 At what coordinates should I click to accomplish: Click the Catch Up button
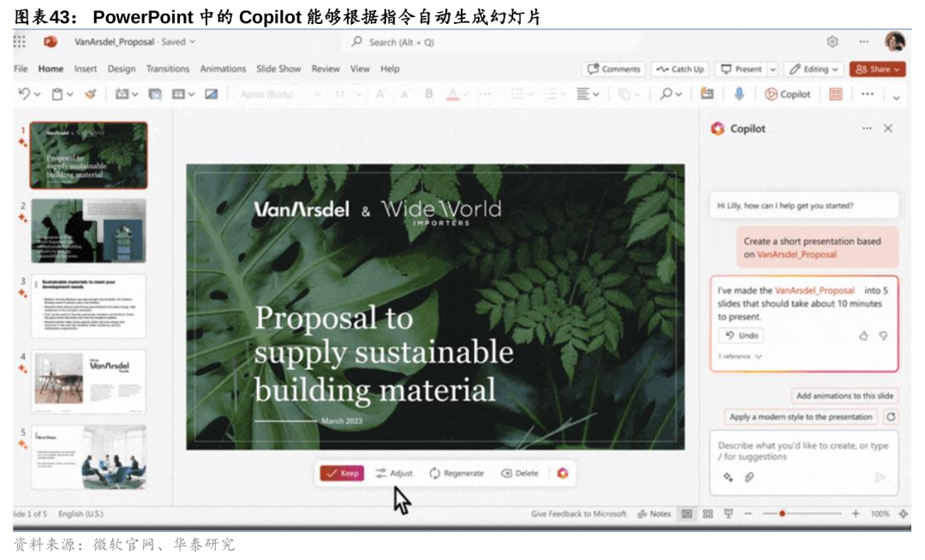click(681, 69)
